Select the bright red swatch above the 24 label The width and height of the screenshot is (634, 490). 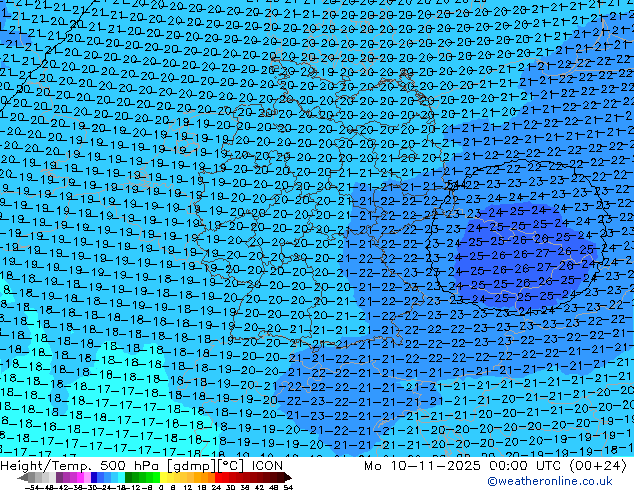219,478
